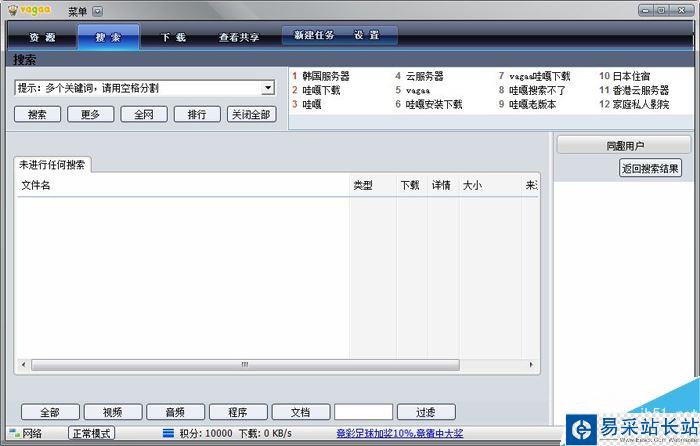Click the 排行 button
The image size is (700, 446).
[197, 114]
